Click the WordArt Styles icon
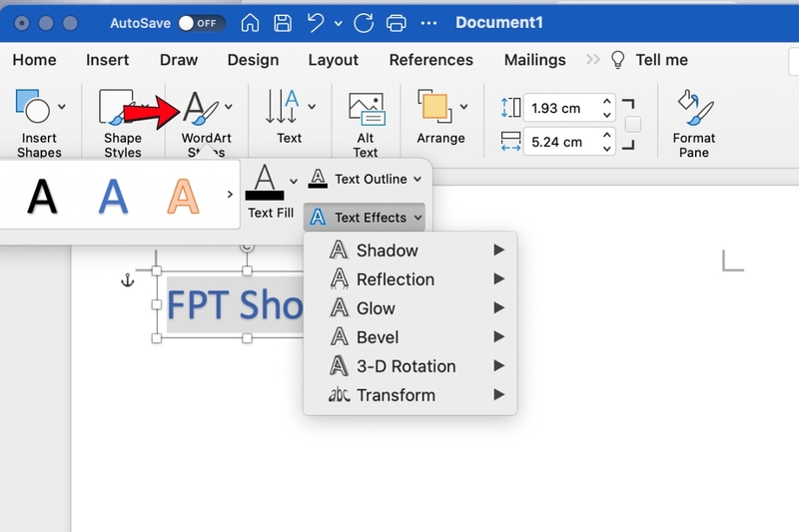Screen dimensions: 799x532 [x=201, y=108]
